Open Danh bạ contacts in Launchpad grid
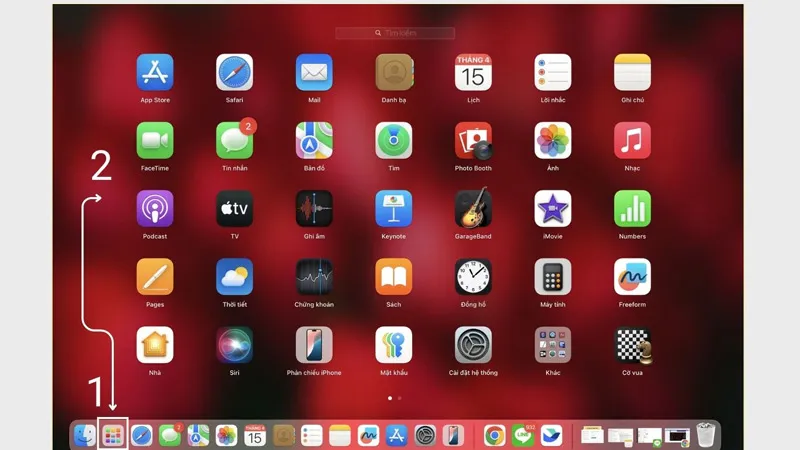This screenshot has width=800, height=450. tap(394, 72)
